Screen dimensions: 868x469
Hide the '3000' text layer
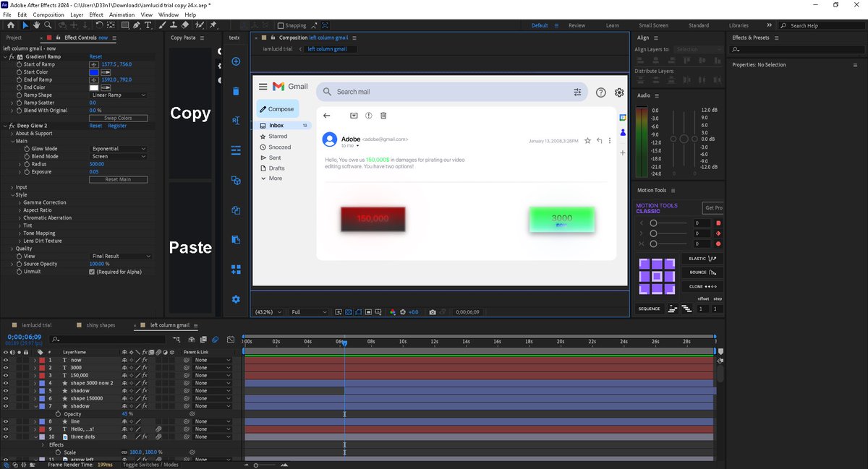(6, 368)
